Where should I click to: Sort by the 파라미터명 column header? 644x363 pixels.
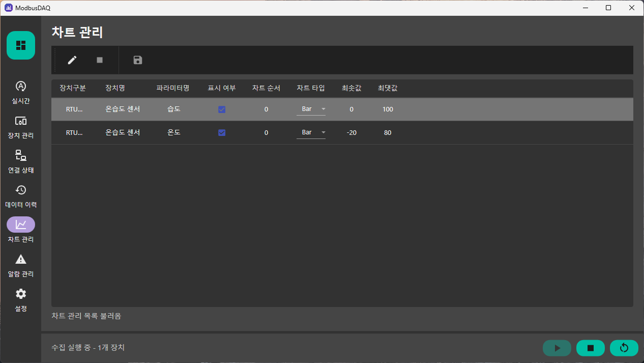(x=173, y=88)
